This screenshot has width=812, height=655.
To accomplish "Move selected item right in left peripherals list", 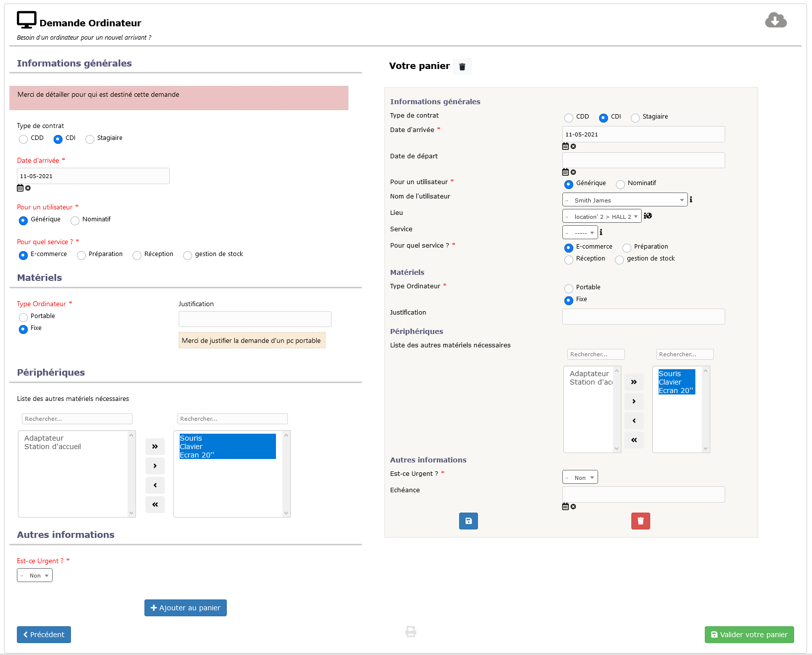I will (155, 466).
